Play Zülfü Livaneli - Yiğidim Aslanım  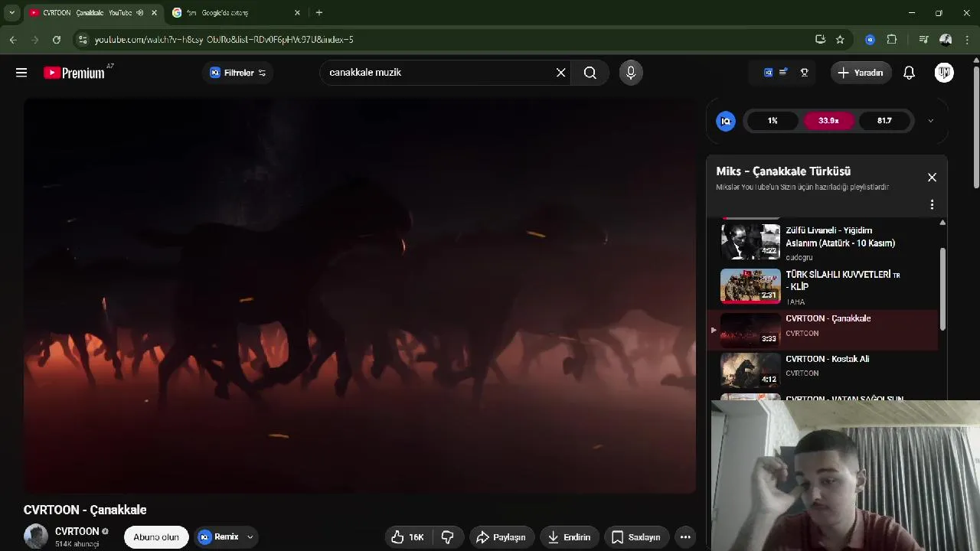point(824,241)
